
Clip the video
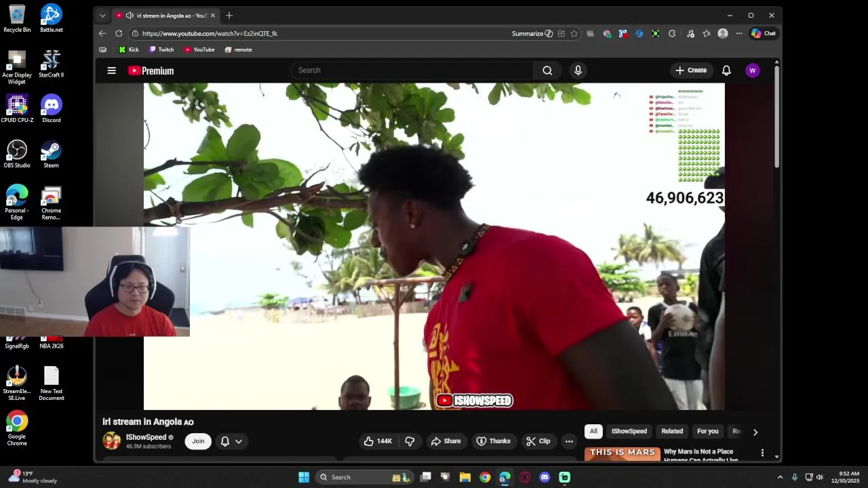pyautogui.click(x=538, y=441)
